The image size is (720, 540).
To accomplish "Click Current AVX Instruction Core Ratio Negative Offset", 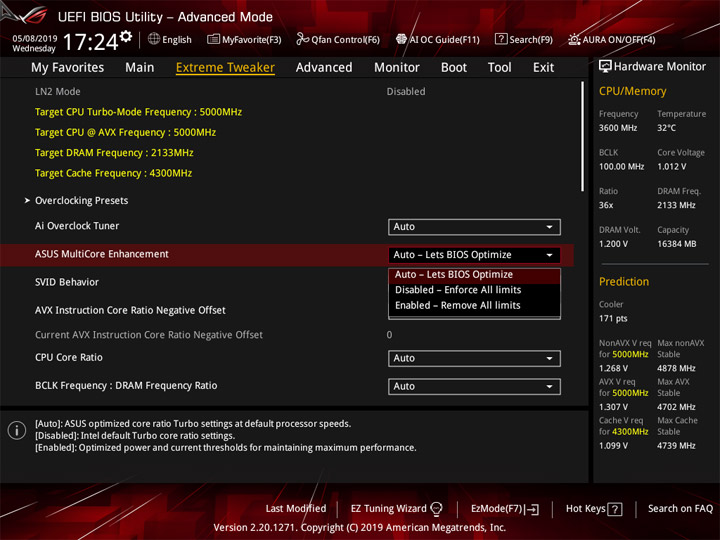I will click(149, 335).
